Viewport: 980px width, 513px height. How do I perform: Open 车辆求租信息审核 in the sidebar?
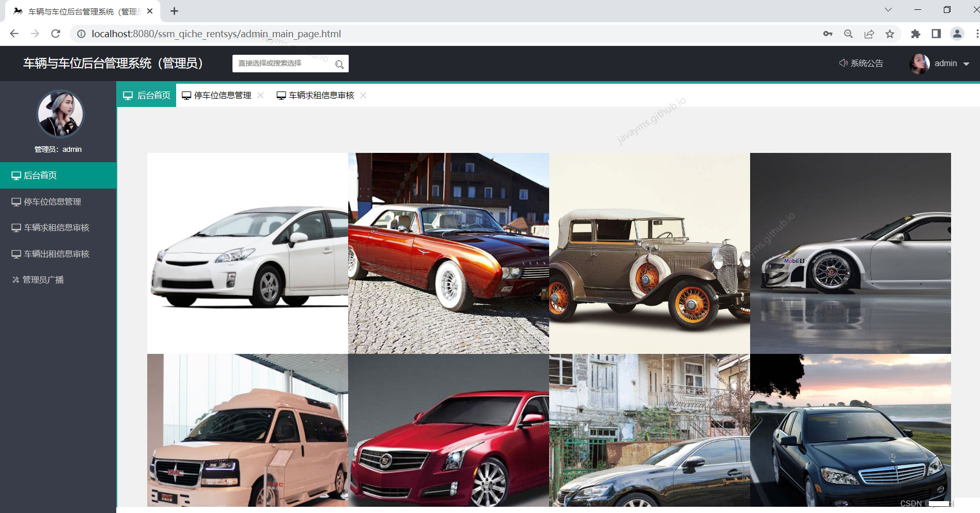(x=58, y=227)
